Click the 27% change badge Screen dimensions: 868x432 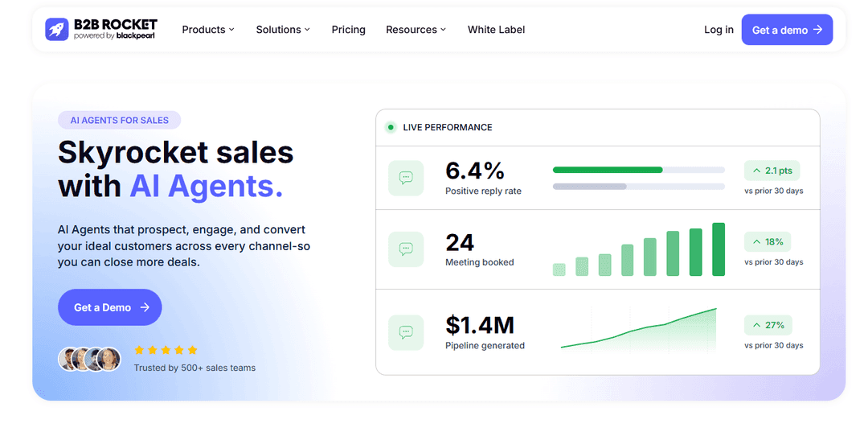(768, 325)
